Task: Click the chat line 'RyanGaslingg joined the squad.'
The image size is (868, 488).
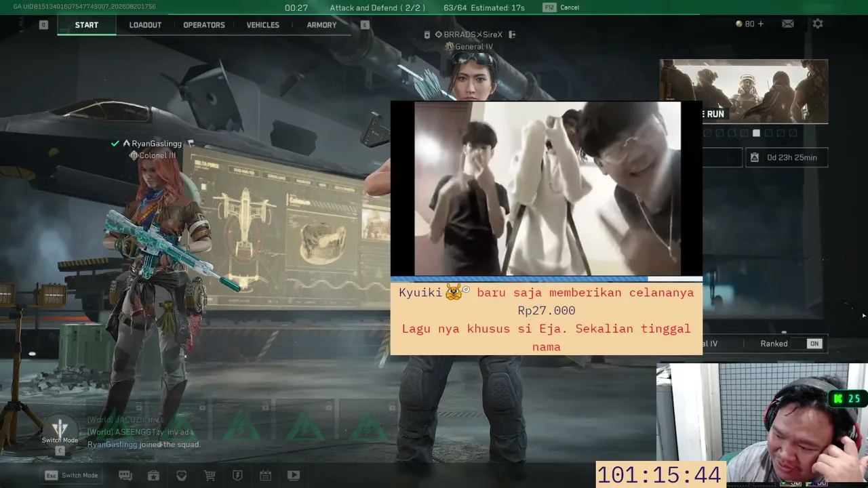Action: click(144, 445)
